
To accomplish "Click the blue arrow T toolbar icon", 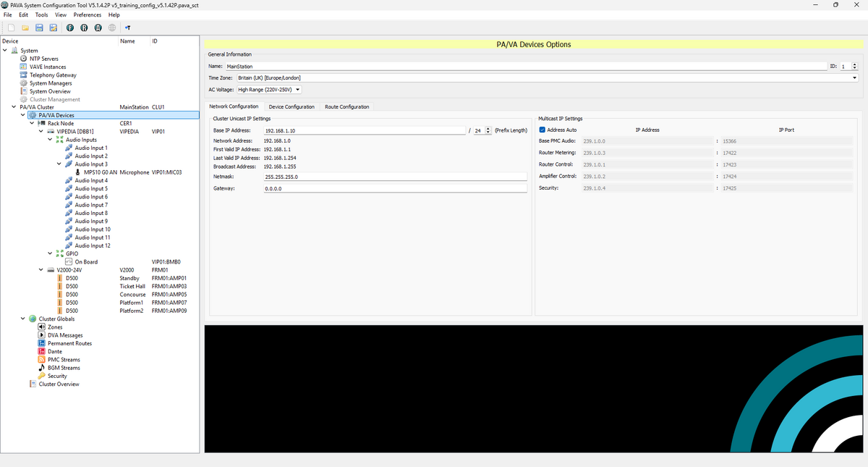I will click(x=127, y=28).
